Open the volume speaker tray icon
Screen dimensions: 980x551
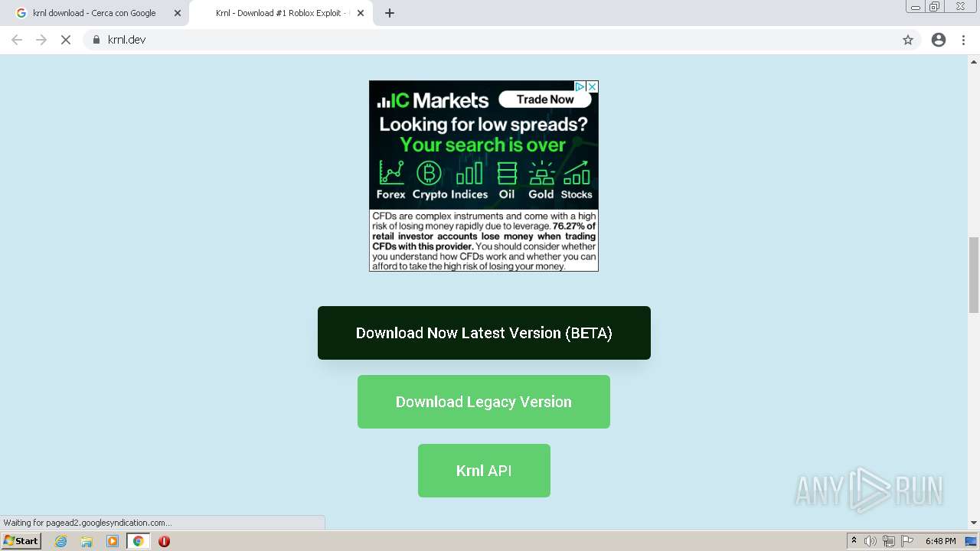871,541
